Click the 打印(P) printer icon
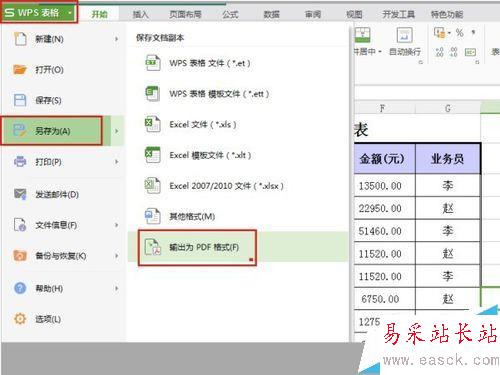The width and height of the screenshot is (500, 375). [20, 161]
